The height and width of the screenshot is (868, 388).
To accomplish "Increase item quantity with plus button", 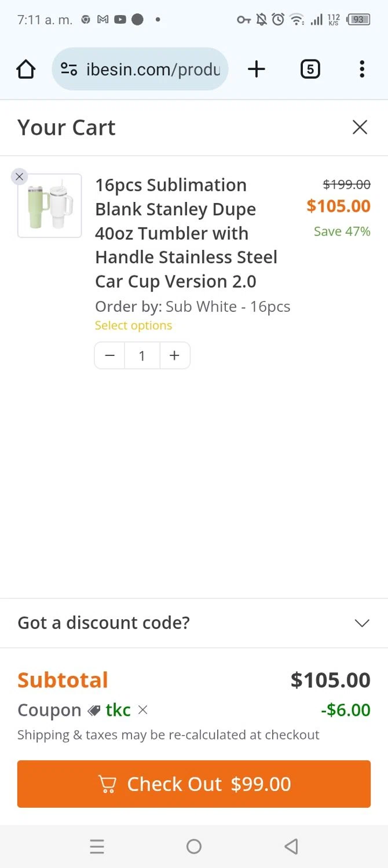I will pyautogui.click(x=174, y=355).
